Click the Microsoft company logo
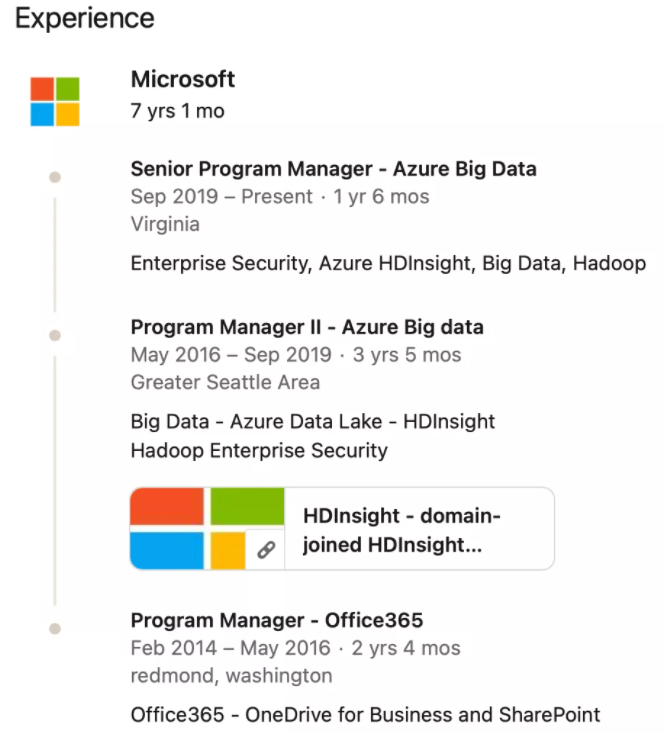This screenshot has height=733, width=666. (x=55, y=101)
